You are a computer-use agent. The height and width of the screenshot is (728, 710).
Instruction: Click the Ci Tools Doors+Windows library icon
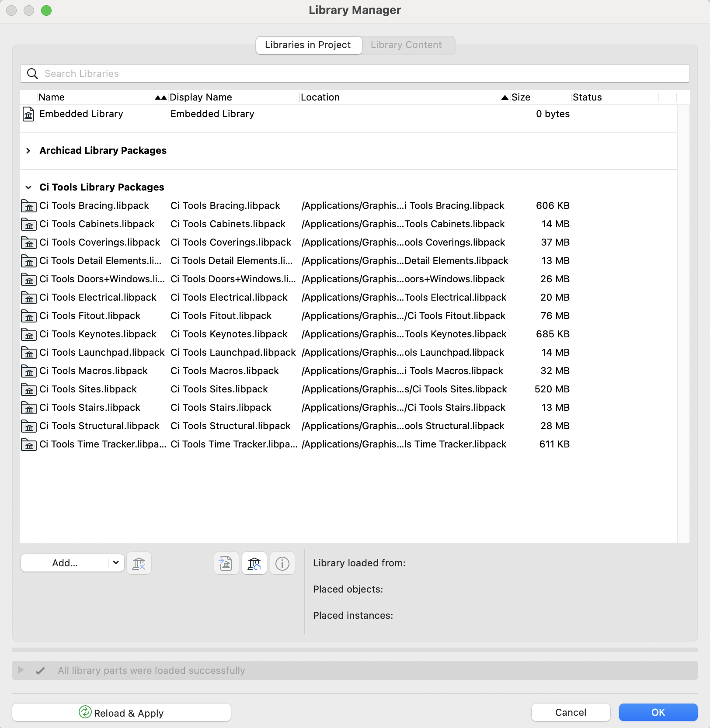[29, 279]
